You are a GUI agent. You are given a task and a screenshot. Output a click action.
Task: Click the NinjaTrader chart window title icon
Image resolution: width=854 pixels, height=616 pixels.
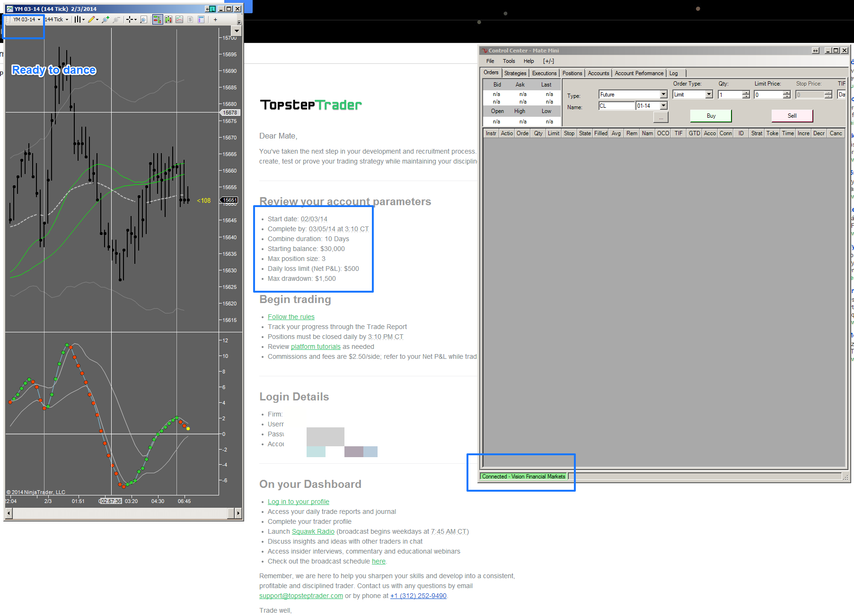[x=9, y=9]
